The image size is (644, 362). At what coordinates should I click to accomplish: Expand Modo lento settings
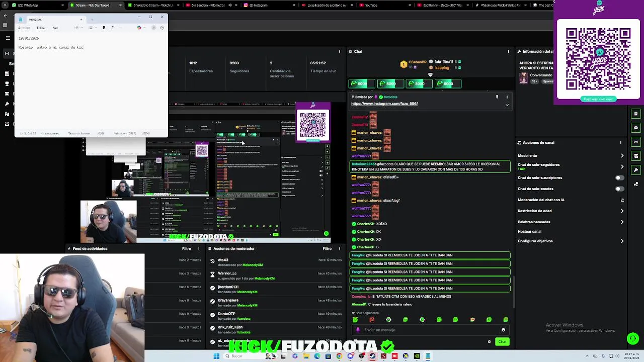[622, 155]
